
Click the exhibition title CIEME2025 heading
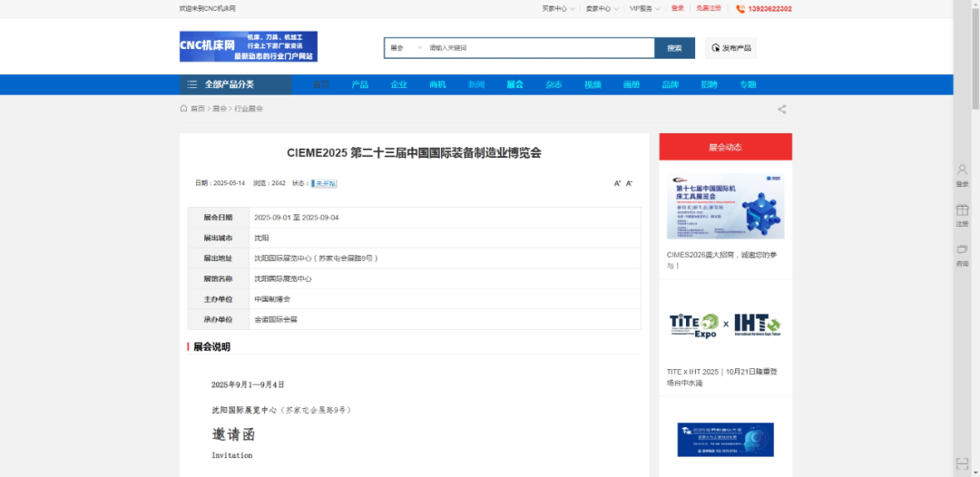[414, 153]
